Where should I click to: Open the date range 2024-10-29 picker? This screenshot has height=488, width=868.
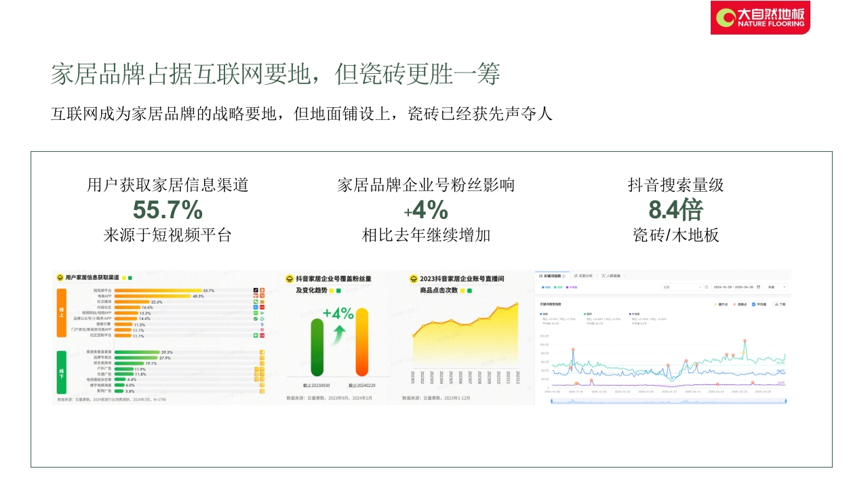coord(731,287)
